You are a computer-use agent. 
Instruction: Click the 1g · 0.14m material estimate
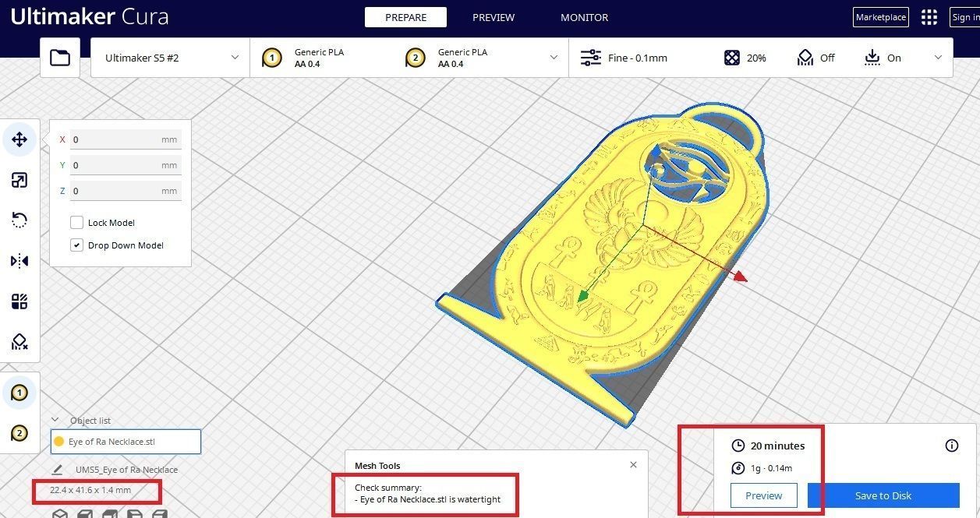(771, 468)
